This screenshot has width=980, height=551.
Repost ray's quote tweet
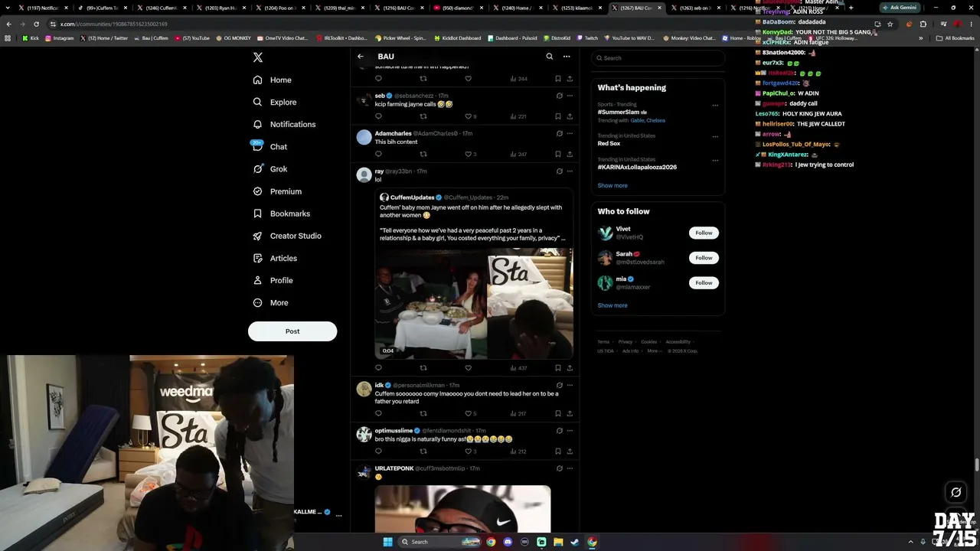click(x=423, y=368)
